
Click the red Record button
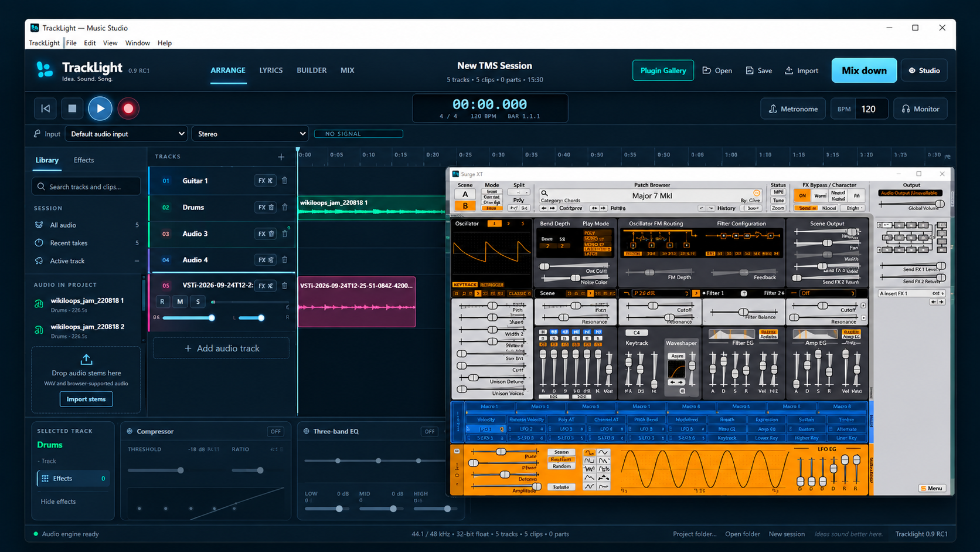128,109
